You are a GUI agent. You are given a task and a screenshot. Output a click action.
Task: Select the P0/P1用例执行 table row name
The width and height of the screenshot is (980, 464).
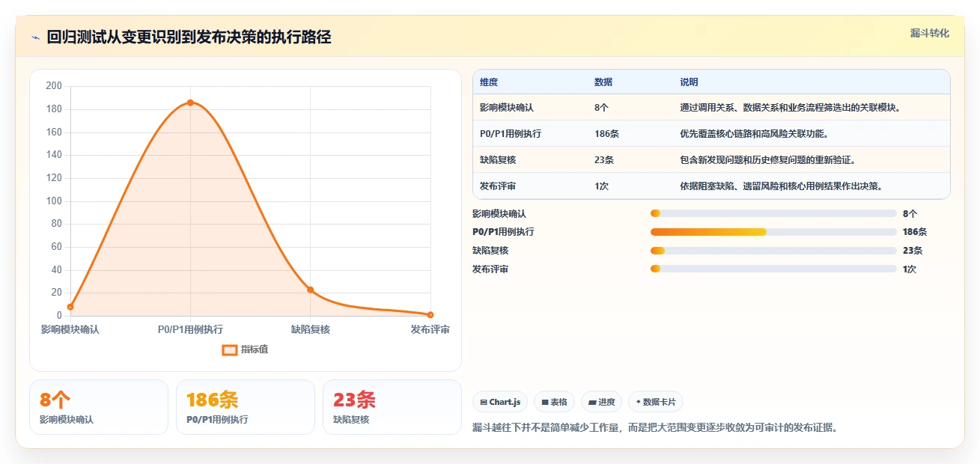tap(511, 134)
